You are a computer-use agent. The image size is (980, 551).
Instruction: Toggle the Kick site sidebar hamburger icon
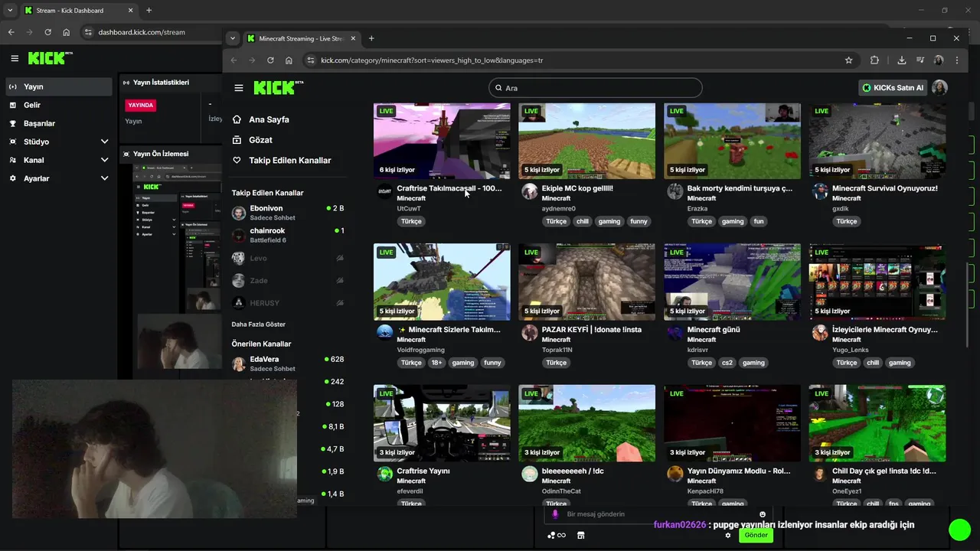click(x=239, y=88)
